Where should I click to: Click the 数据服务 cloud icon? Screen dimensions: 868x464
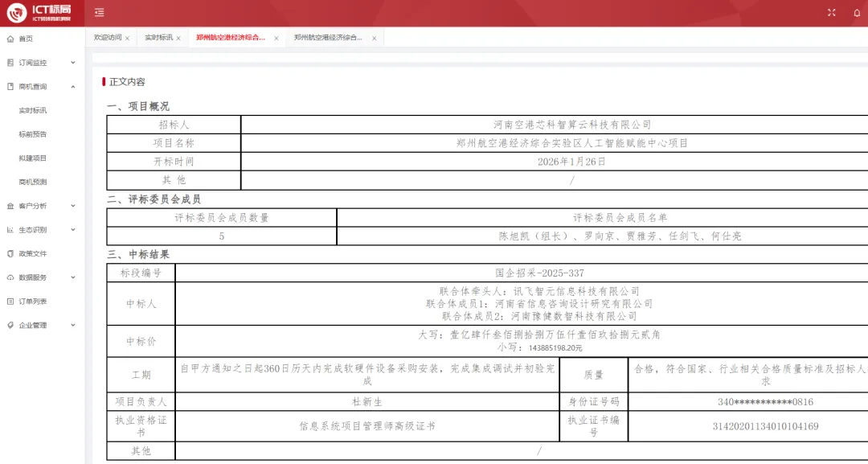10,277
